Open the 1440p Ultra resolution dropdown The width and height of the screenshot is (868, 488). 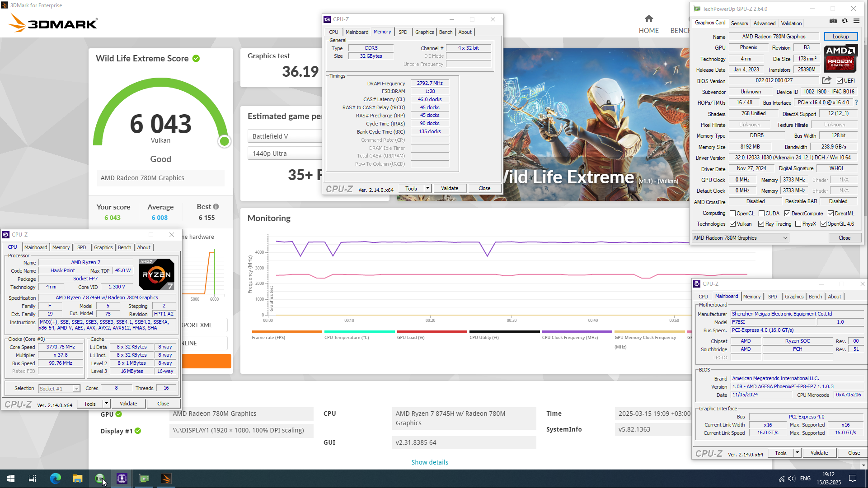[285, 153]
